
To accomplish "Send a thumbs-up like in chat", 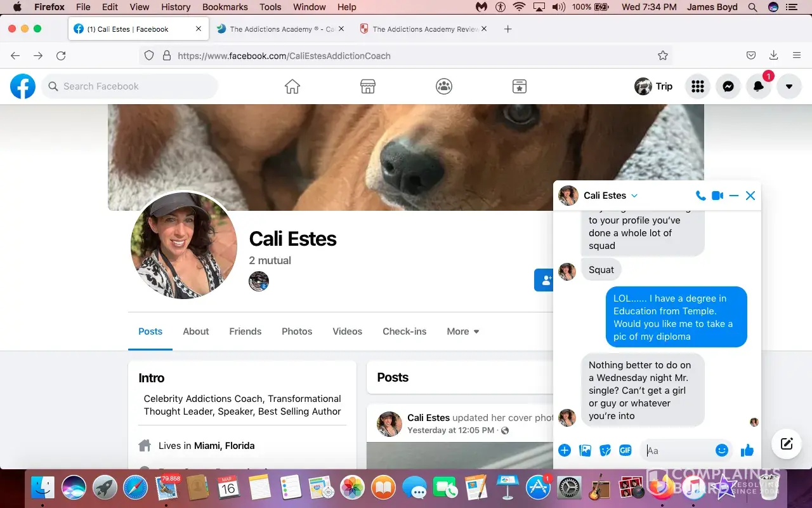I will pos(747,450).
